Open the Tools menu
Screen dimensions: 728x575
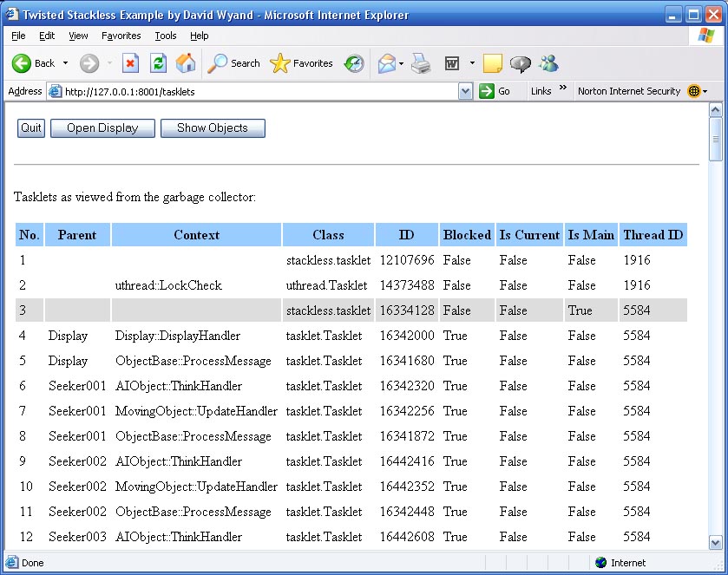(x=165, y=36)
